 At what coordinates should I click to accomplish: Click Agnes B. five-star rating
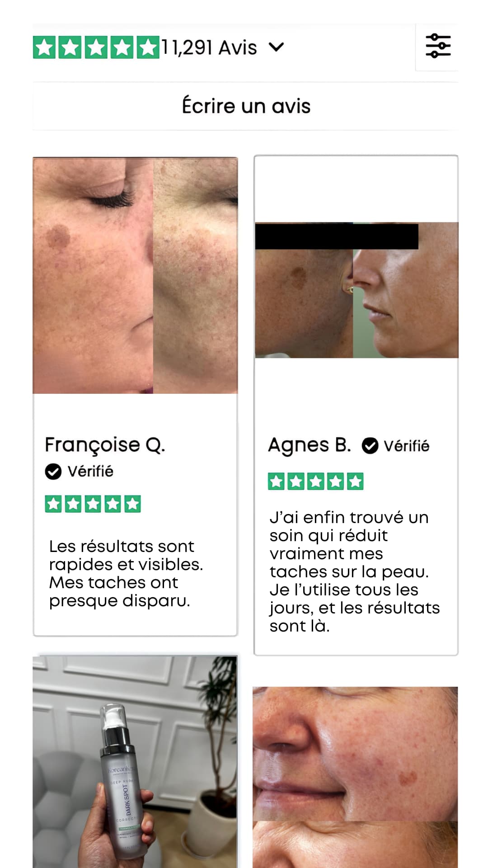click(x=315, y=481)
